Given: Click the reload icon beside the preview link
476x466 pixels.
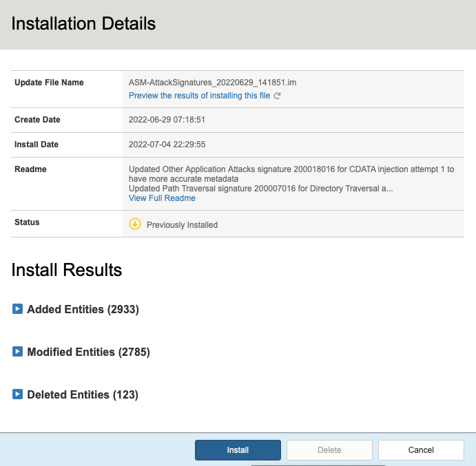Looking at the screenshot, I should click(x=277, y=96).
